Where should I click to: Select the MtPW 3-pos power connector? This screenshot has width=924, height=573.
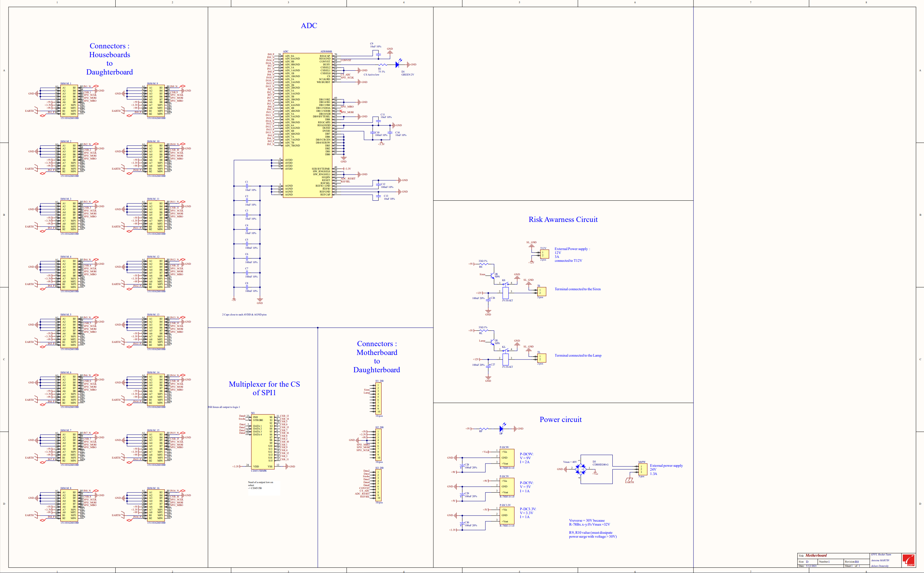643,469
